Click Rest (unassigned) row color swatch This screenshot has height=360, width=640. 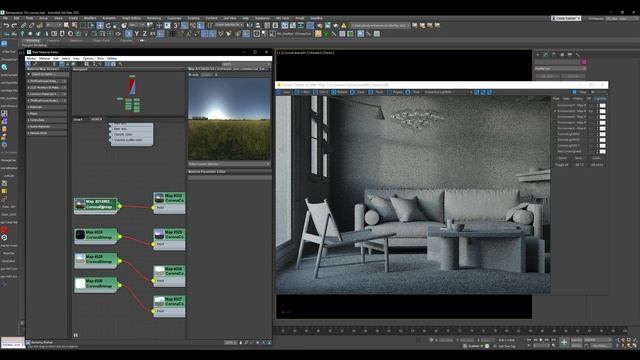(x=602, y=151)
